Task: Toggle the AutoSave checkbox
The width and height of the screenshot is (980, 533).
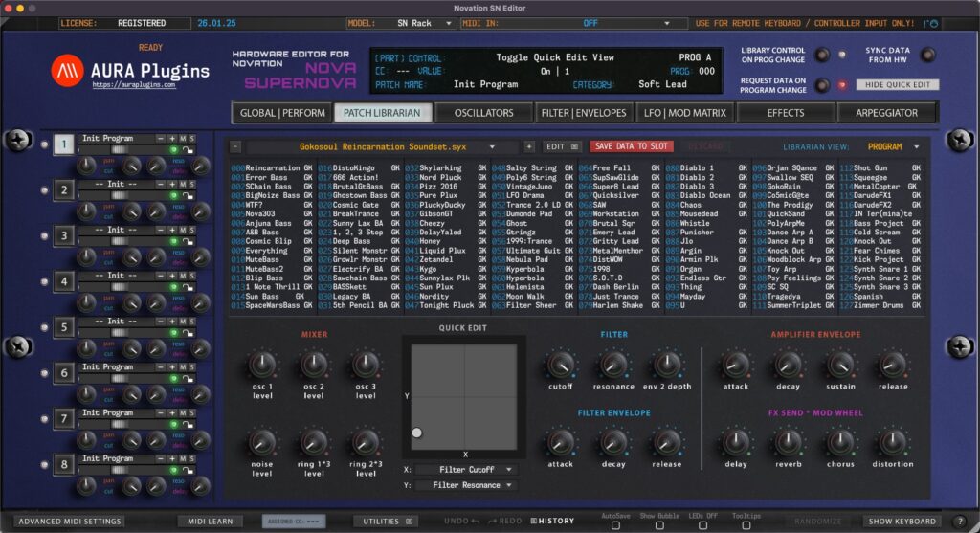Action: 615,525
